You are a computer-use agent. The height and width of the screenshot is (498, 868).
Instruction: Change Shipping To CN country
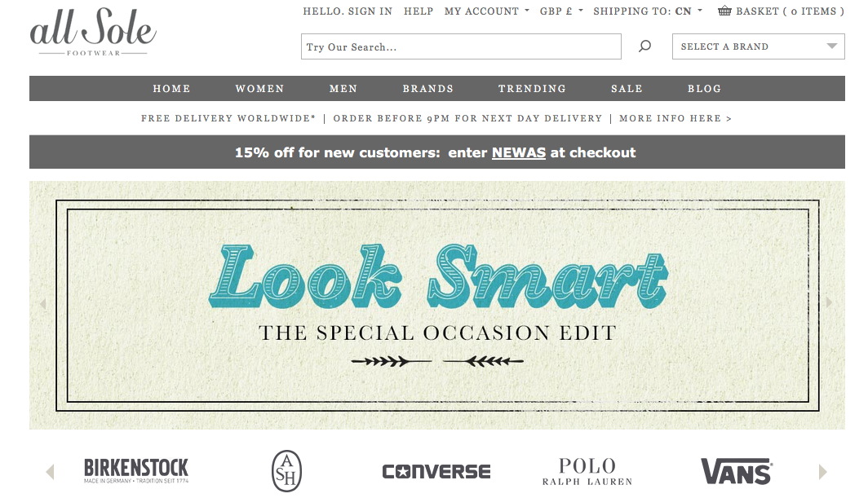coord(648,11)
